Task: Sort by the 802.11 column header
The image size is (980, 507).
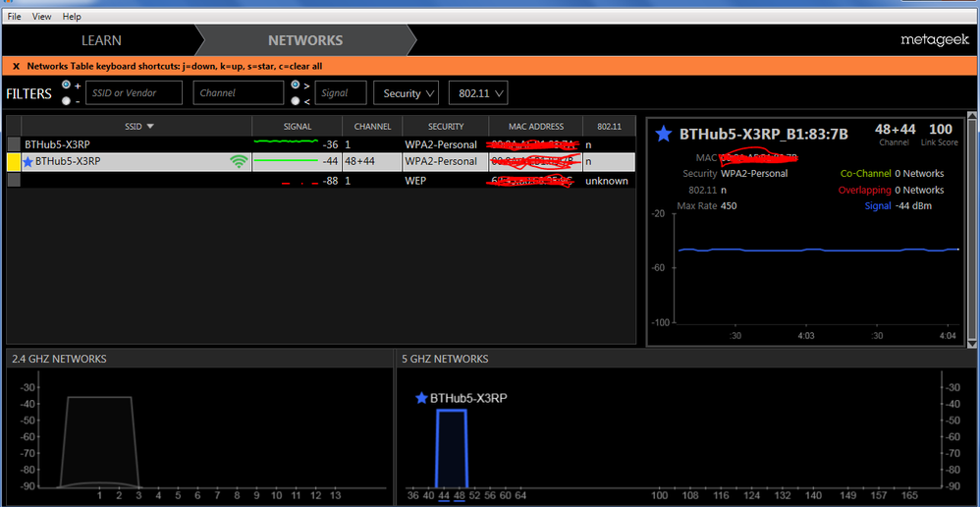Action: 610,127
